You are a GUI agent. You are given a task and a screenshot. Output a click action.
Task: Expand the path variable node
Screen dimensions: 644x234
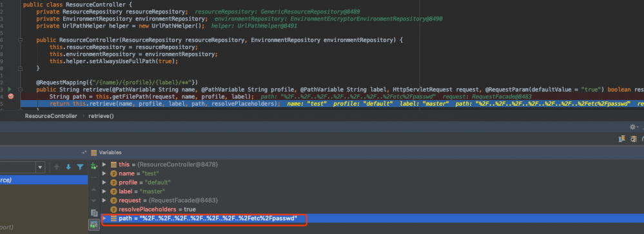104,219
